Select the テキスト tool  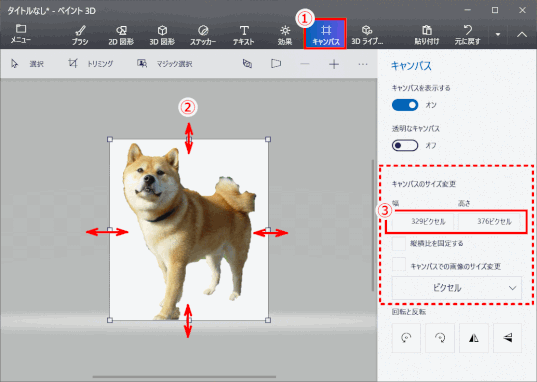tap(244, 35)
